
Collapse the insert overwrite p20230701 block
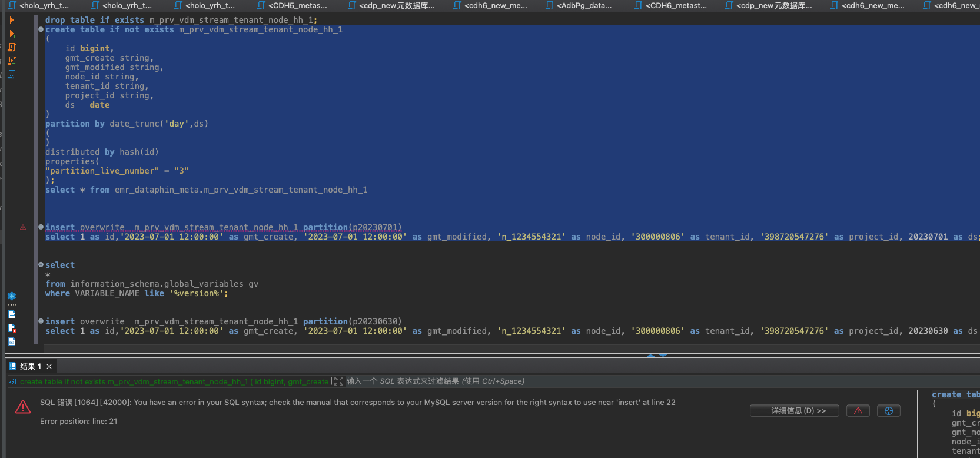pos(41,227)
